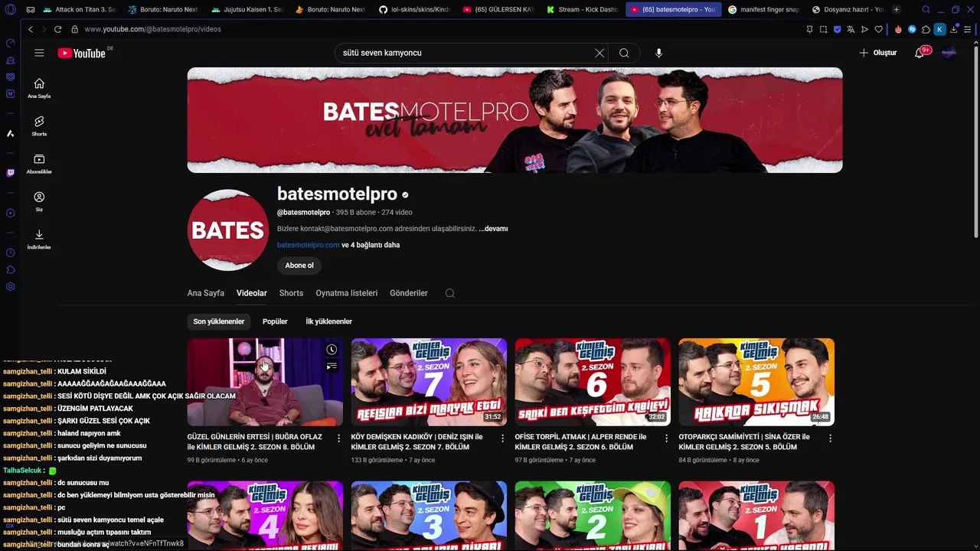Open Opera sidebar history clock

point(10,253)
